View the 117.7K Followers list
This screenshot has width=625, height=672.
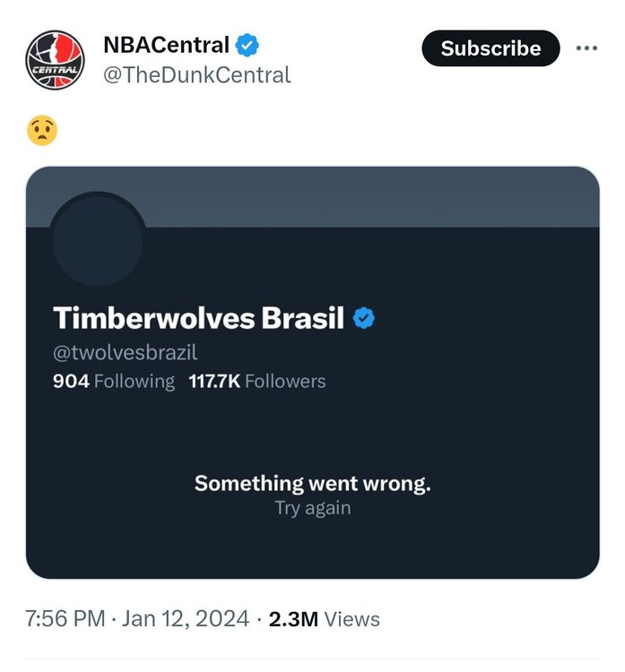point(257,382)
